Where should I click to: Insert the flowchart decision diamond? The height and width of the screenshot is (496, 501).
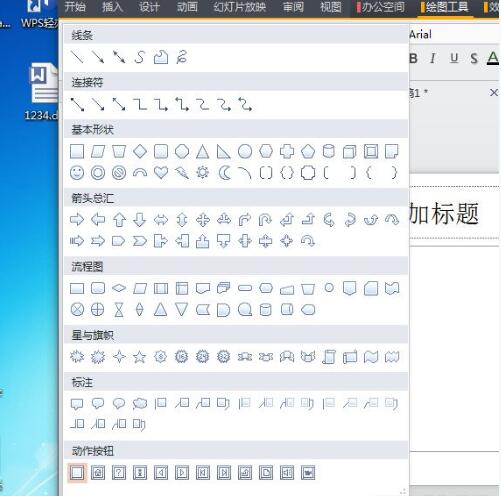pos(119,288)
